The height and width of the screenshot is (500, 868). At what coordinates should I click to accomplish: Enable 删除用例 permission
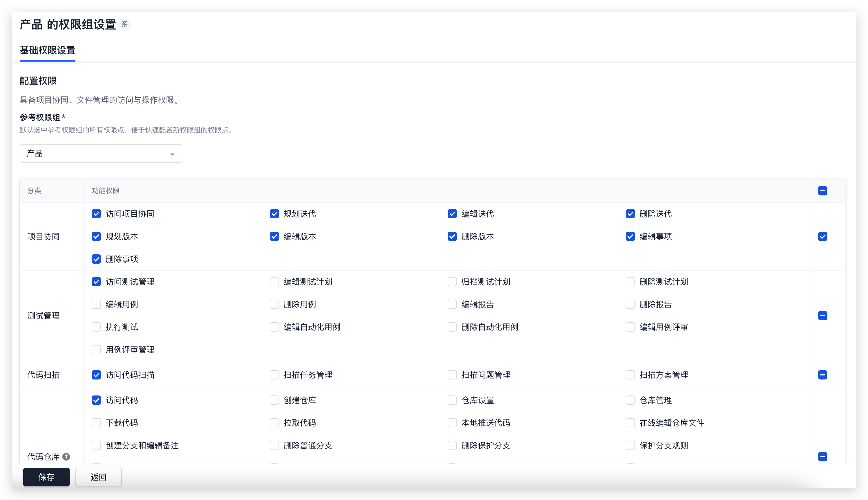pos(274,304)
